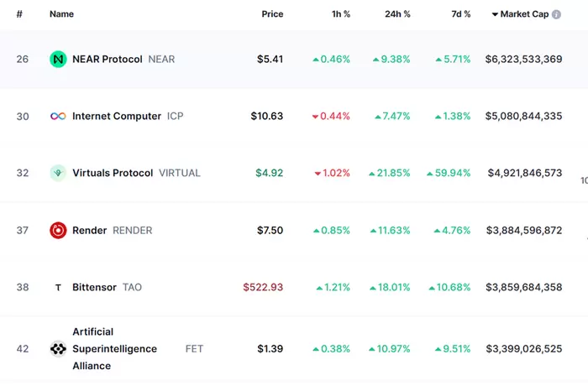Sort by the # rank column
This screenshot has width=588, height=391.
pos(19,14)
